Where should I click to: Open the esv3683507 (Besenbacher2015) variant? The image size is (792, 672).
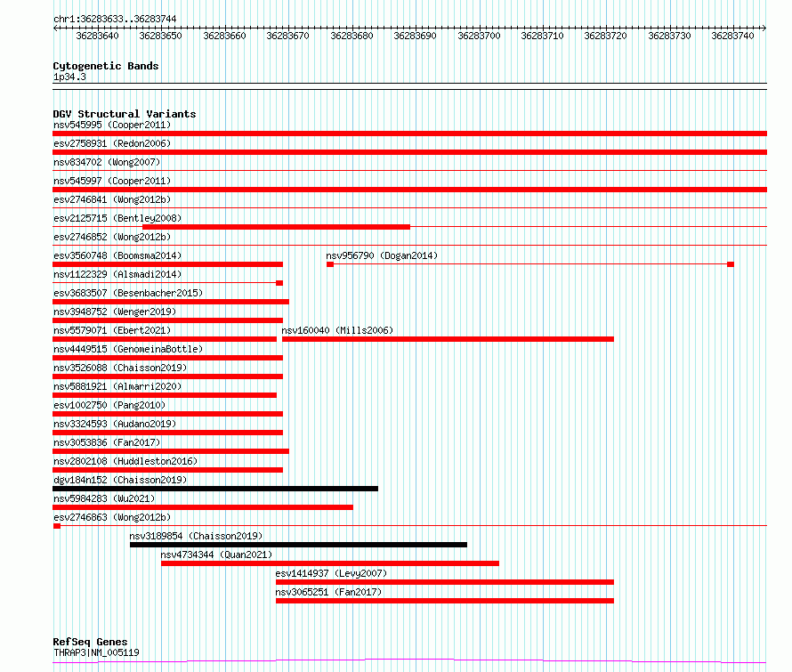[171, 302]
